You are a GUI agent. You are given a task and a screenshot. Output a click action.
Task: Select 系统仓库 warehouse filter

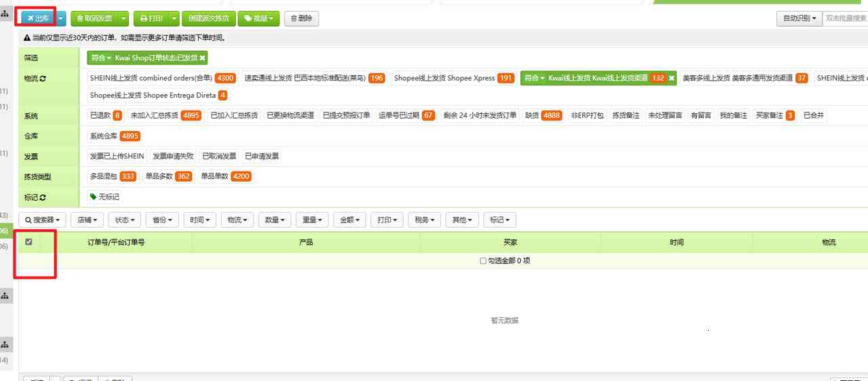pyautogui.click(x=115, y=136)
